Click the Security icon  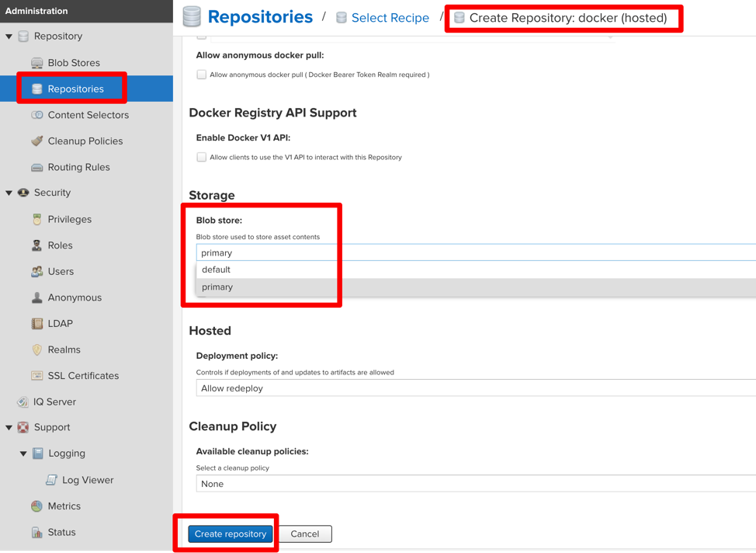(x=23, y=193)
